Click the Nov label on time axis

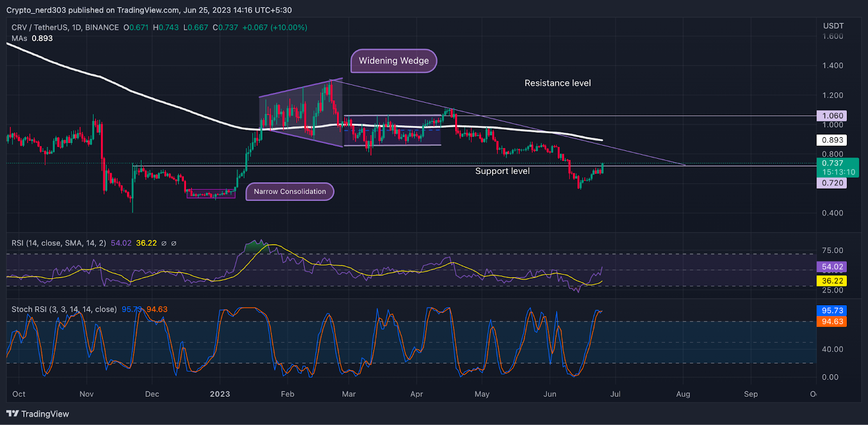point(86,394)
